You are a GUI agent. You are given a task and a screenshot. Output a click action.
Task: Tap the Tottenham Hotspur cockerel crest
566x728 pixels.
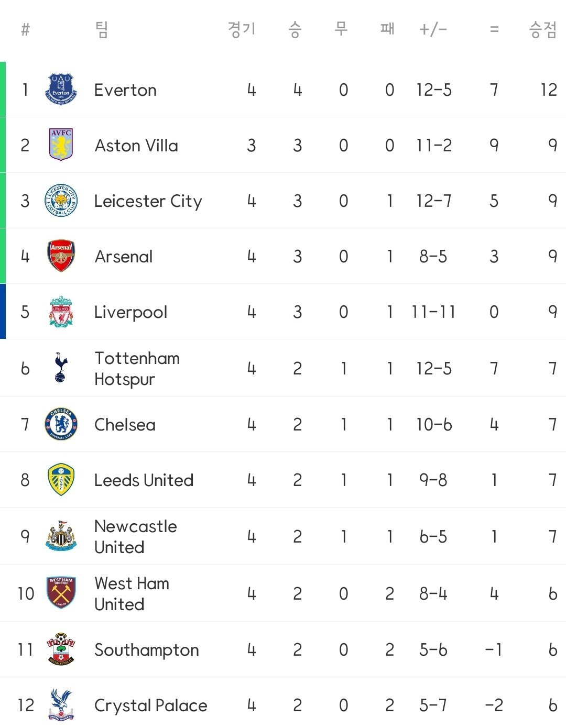tap(60, 368)
